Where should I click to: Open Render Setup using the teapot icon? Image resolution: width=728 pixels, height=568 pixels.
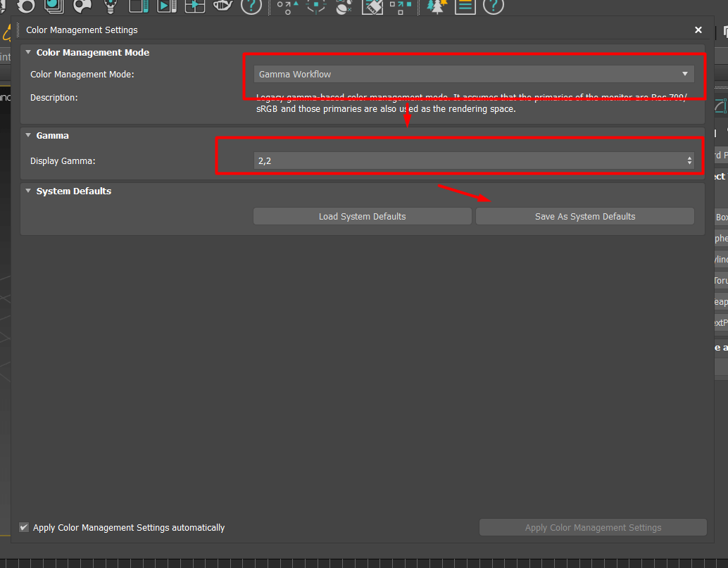click(223, 6)
